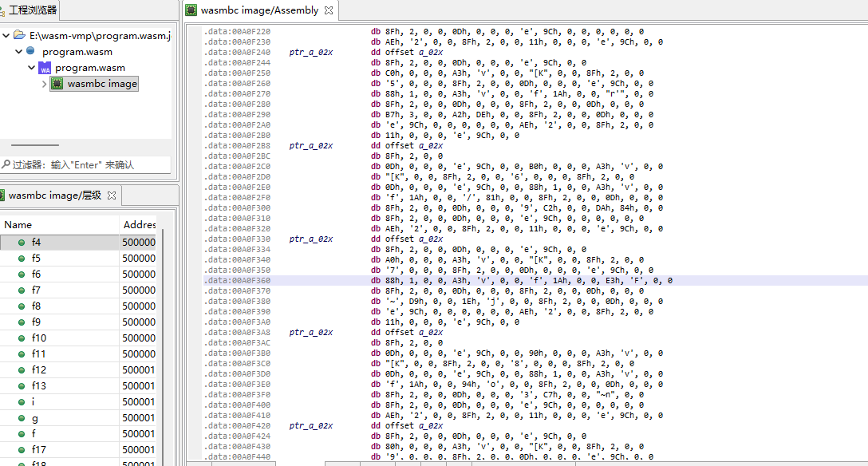Click the WA icon beside program.wasm
The height and width of the screenshot is (466, 868).
[45, 68]
